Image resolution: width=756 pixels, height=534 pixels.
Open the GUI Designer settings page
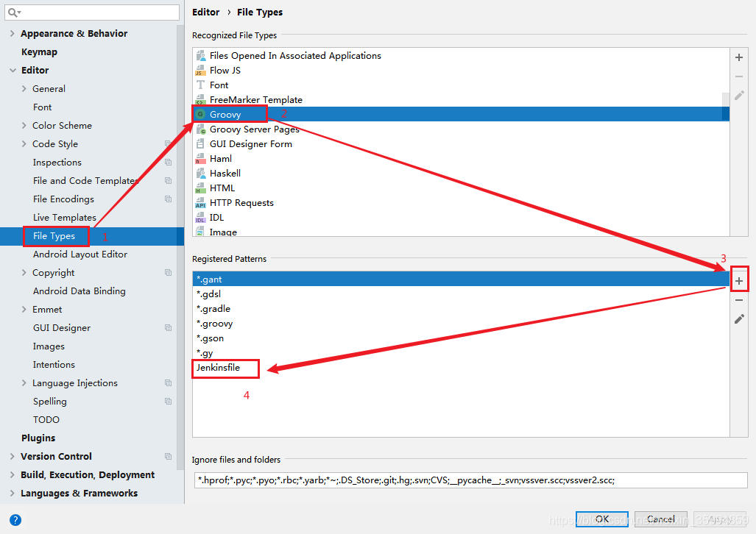point(62,328)
